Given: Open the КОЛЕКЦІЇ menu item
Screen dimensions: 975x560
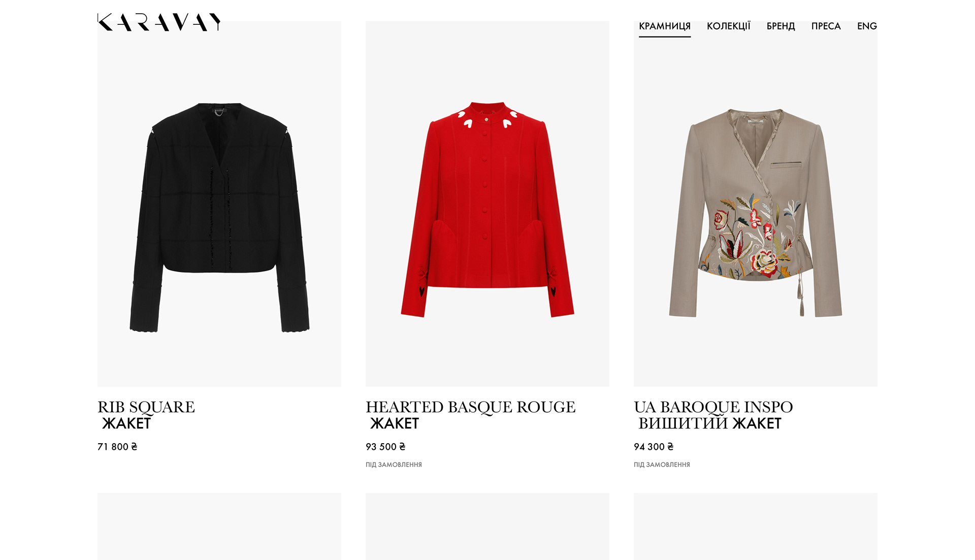Looking at the screenshot, I should [729, 26].
